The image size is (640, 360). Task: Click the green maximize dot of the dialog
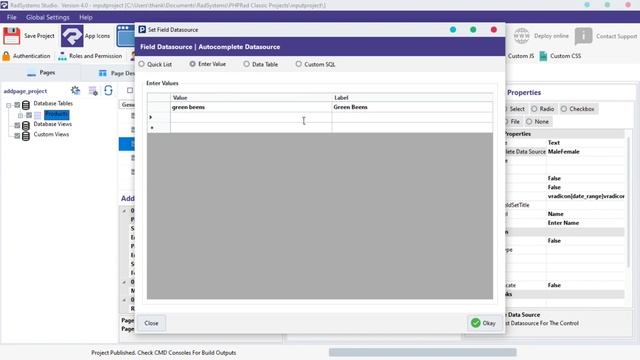click(x=473, y=29)
